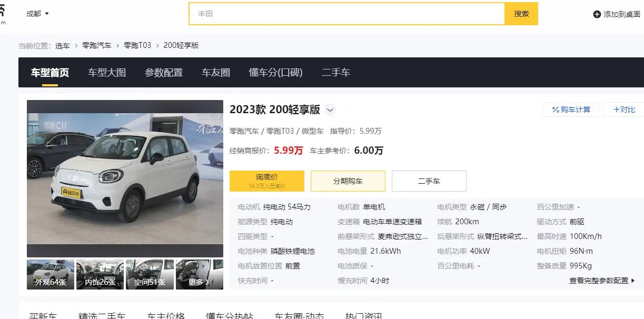Click the search input containing 丰田
Viewport: 644px width, 319px height.
click(348, 14)
